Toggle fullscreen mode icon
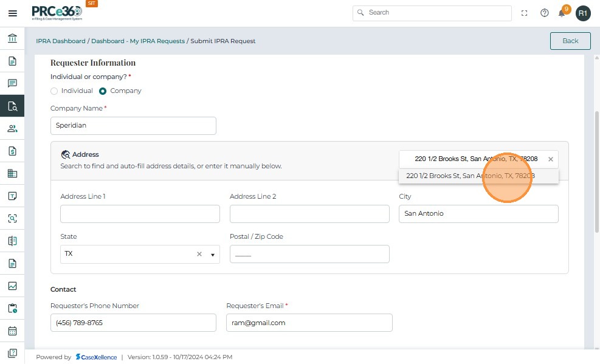The image size is (600, 364). [525, 13]
